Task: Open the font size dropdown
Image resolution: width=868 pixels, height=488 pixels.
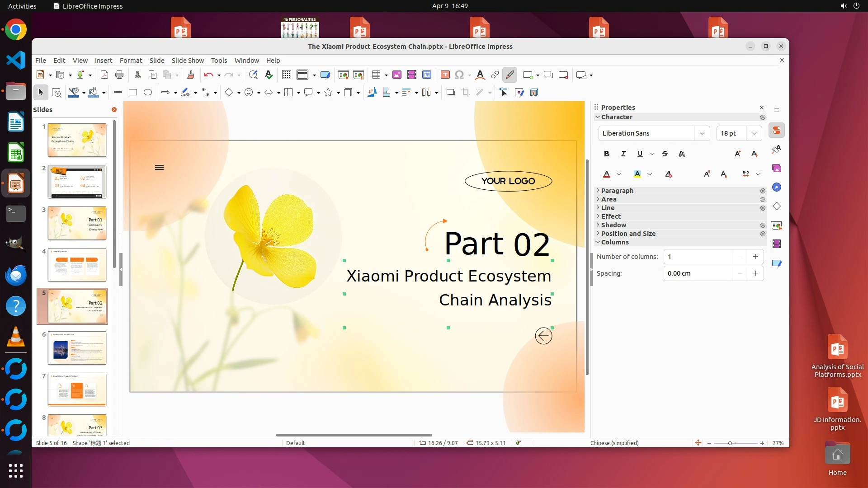Action: [x=754, y=133]
